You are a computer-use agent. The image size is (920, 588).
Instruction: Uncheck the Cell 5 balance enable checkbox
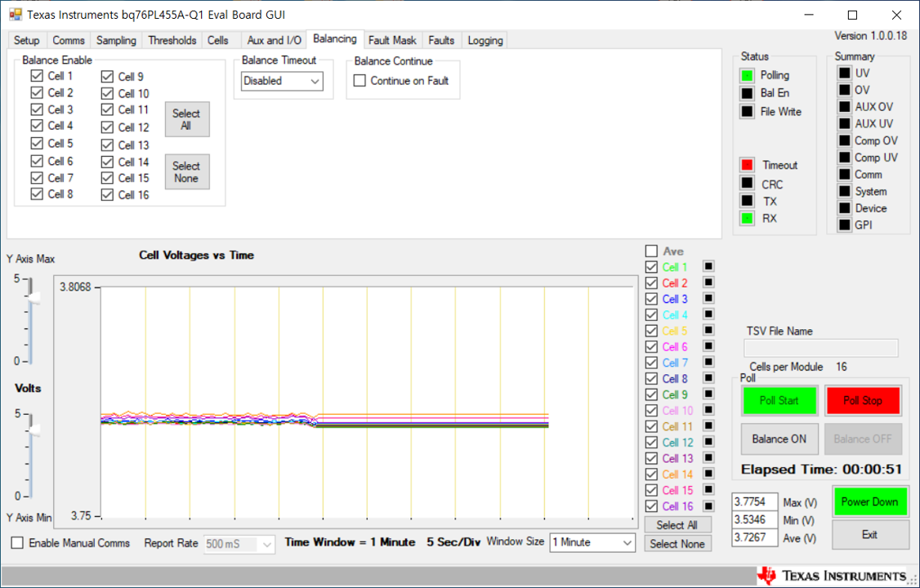point(37,143)
